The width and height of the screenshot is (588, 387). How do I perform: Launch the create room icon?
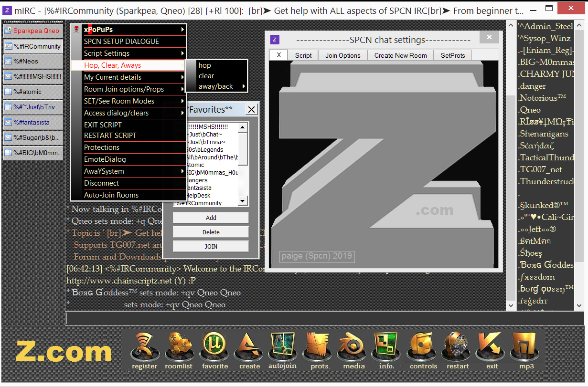[x=249, y=351]
